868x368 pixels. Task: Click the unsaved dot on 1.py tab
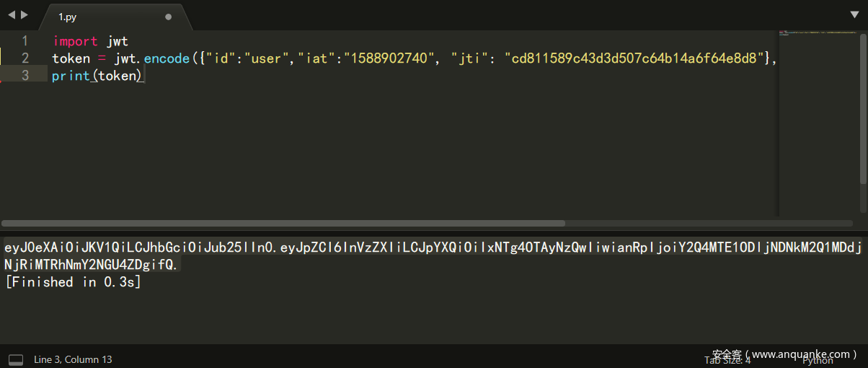pyautogui.click(x=168, y=17)
